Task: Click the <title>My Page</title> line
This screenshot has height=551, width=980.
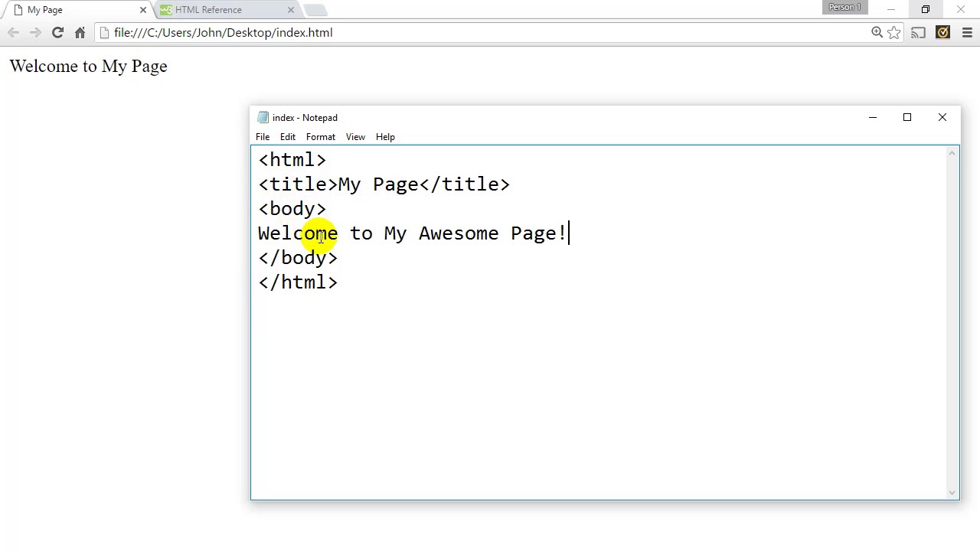Action: [x=384, y=184]
